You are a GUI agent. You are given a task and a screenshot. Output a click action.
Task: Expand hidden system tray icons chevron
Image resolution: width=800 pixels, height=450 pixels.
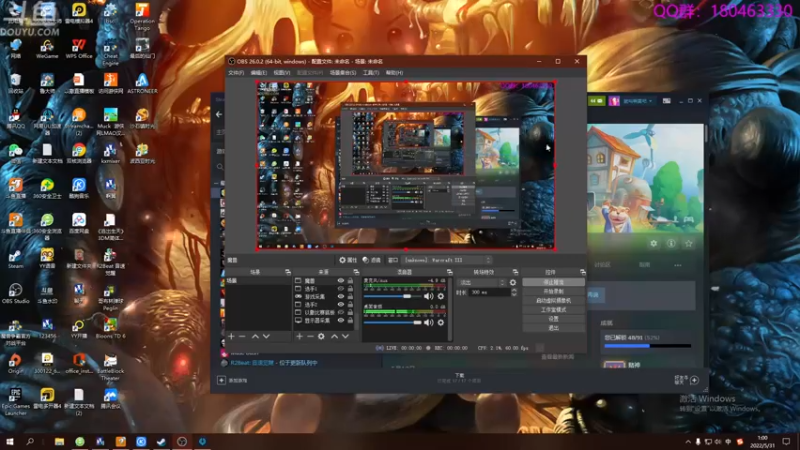point(688,442)
